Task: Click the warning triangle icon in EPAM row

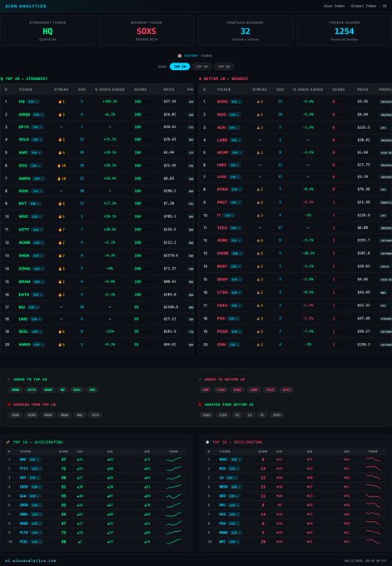Action: (258, 190)
